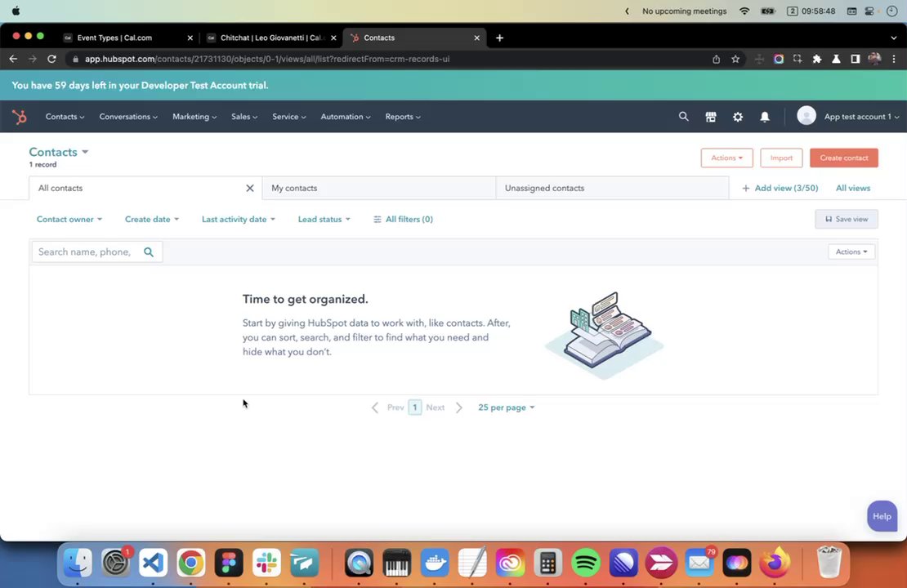The image size is (907, 588).
Task: Open the HubSpot marketplace icon
Action: [710, 117]
